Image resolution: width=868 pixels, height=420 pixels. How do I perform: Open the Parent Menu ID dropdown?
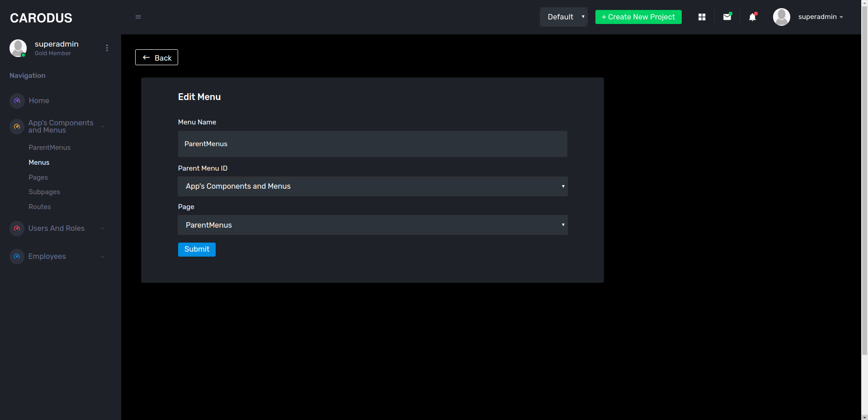(x=373, y=186)
